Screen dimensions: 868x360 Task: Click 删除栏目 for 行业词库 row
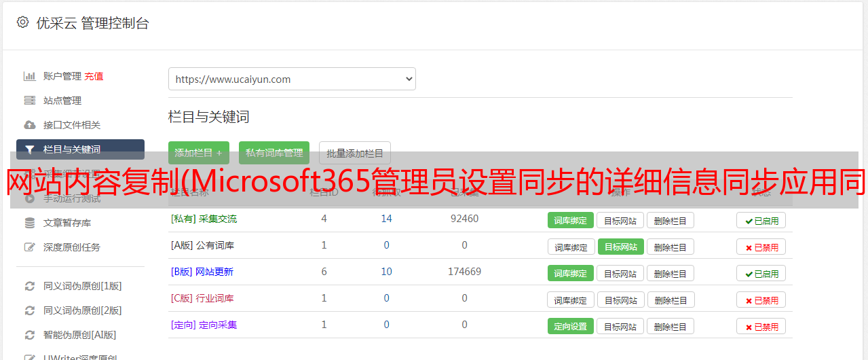pyautogui.click(x=670, y=300)
